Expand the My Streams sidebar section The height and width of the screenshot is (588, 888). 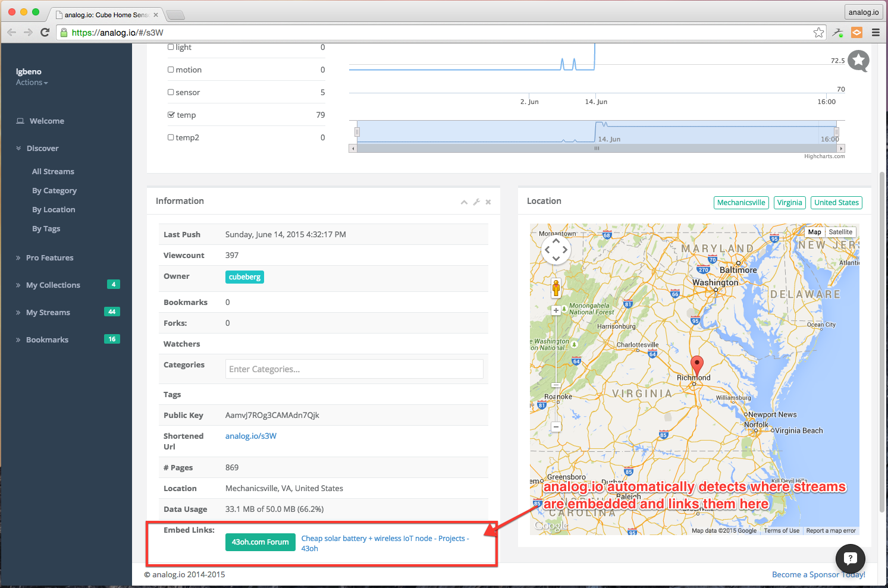[x=43, y=312]
